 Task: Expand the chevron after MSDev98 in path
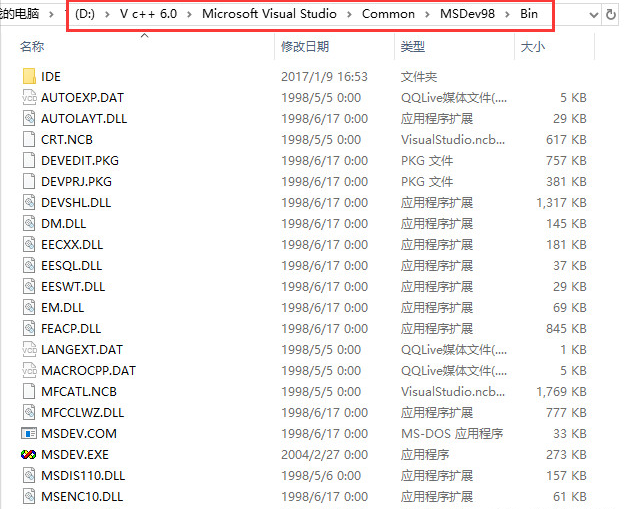click(x=507, y=15)
